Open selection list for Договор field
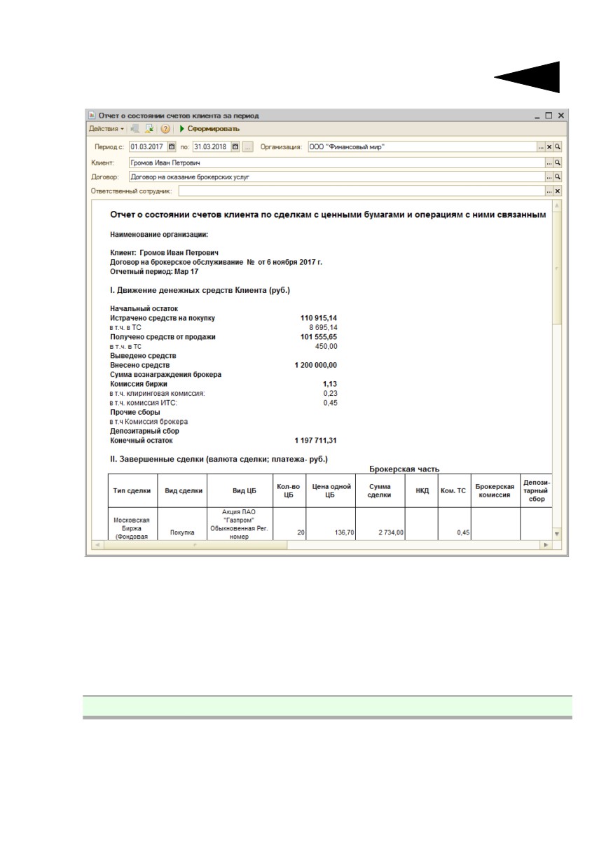Screen dimensions: 613x868 click(x=549, y=177)
